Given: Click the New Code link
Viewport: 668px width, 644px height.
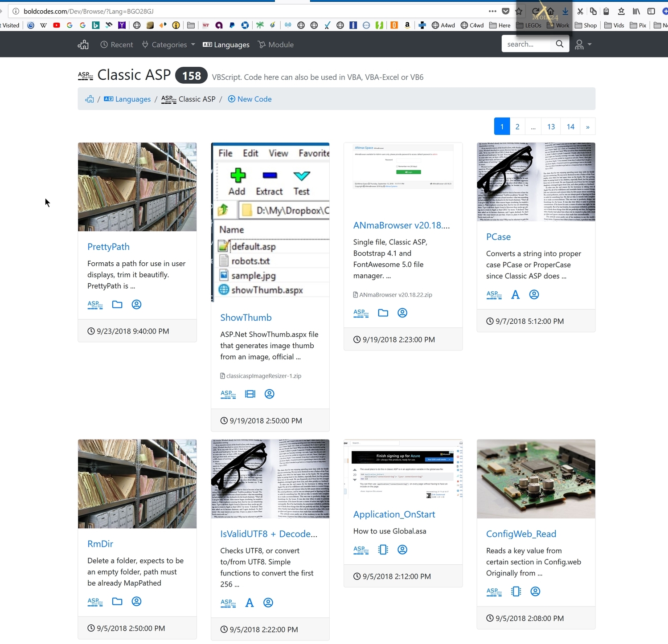Looking at the screenshot, I should click(250, 99).
